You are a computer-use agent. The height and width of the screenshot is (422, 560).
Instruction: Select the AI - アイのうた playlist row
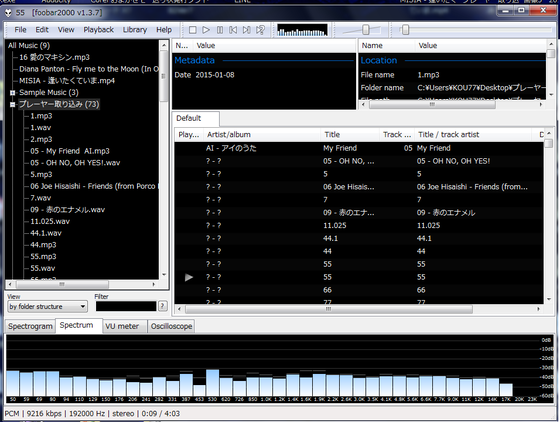359,148
